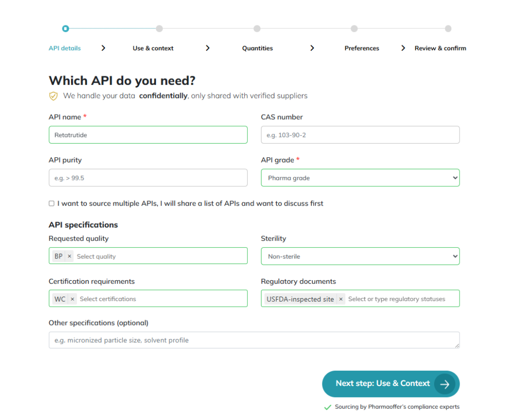Image resolution: width=520 pixels, height=420 pixels.
Task: Jump to Review & confirm step
Action: tap(440, 48)
